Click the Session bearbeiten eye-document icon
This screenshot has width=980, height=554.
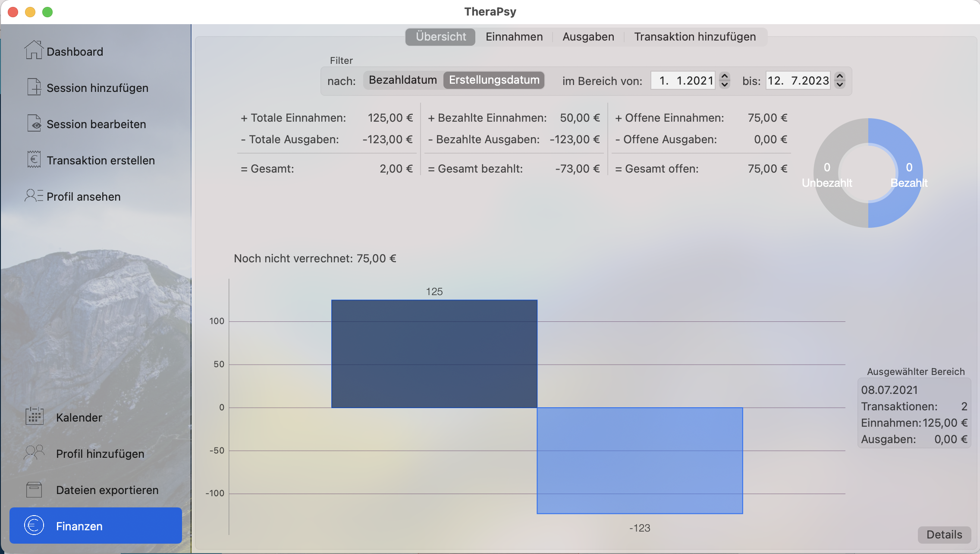[34, 123]
